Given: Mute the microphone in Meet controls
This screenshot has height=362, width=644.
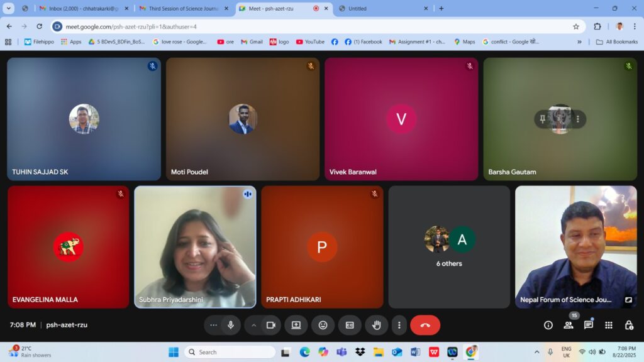Looking at the screenshot, I should (231, 325).
